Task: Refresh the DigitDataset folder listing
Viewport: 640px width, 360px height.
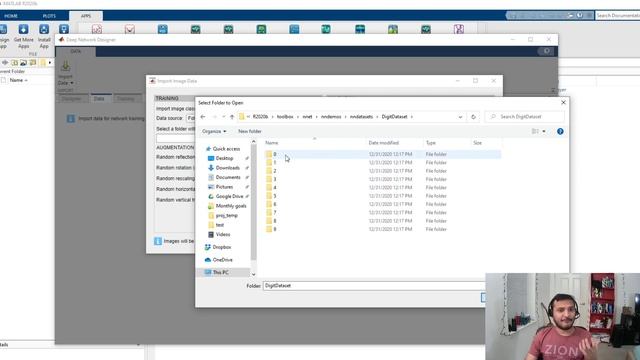Action: [x=473, y=117]
